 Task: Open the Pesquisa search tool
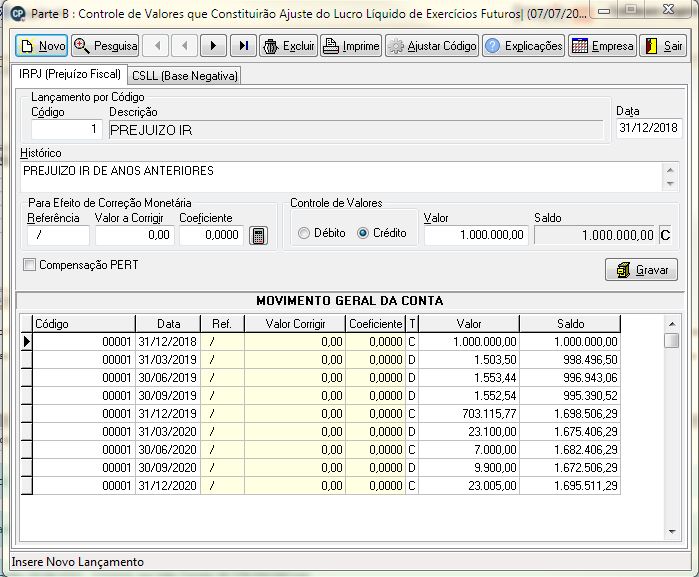(105, 46)
